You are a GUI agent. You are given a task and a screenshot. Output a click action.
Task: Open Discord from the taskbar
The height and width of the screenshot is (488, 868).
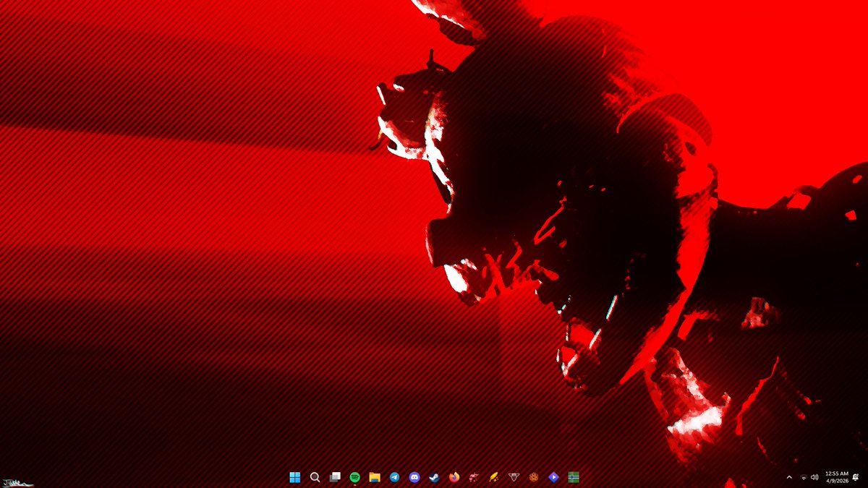(x=414, y=477)
